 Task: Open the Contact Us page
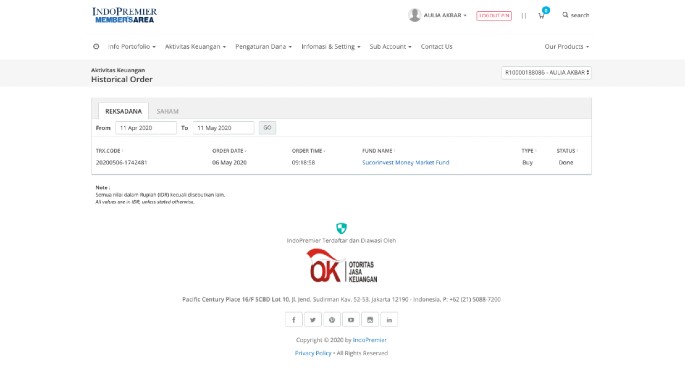[436, 46]
